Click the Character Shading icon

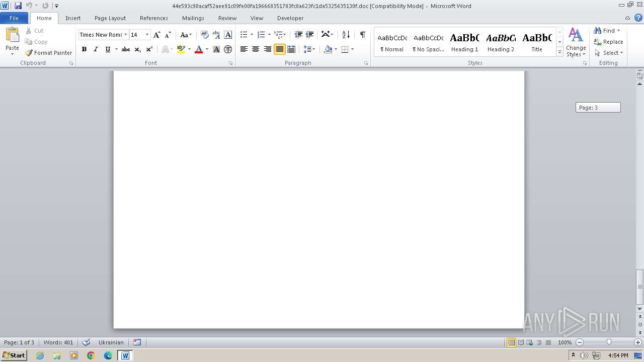216,49
